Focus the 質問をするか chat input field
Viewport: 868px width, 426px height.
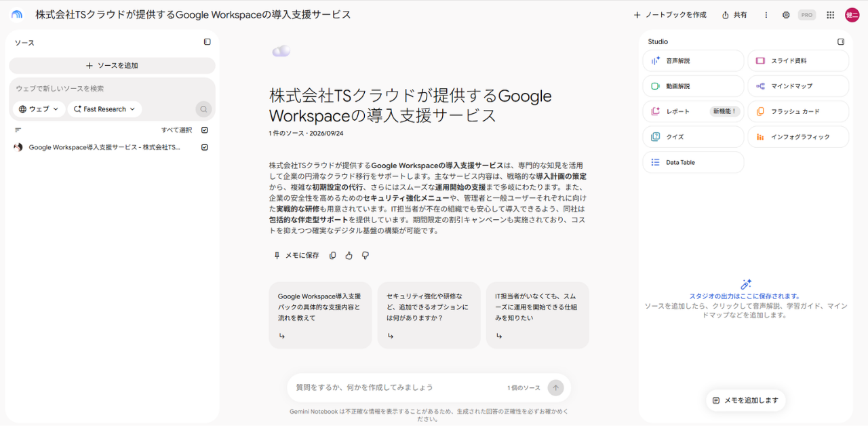click(x=397, y=387)
